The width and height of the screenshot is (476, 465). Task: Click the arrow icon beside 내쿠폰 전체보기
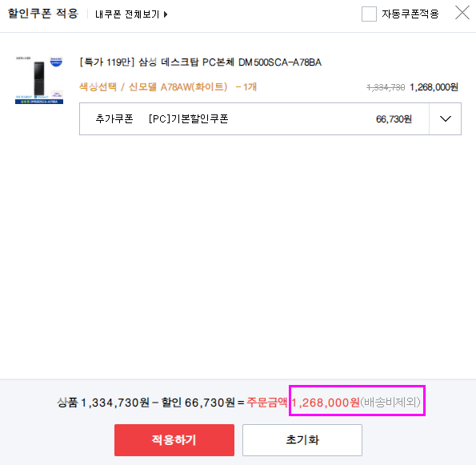click(x=166, y=14)
